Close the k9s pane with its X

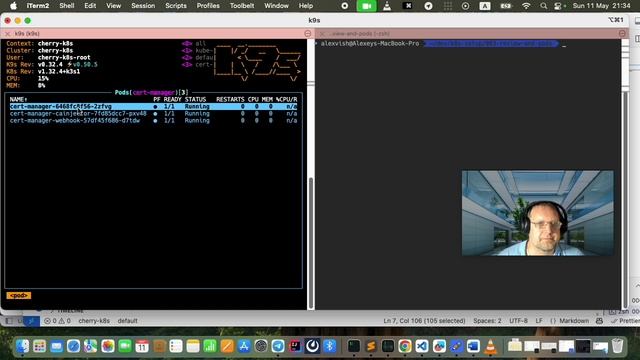coord(8,33)
